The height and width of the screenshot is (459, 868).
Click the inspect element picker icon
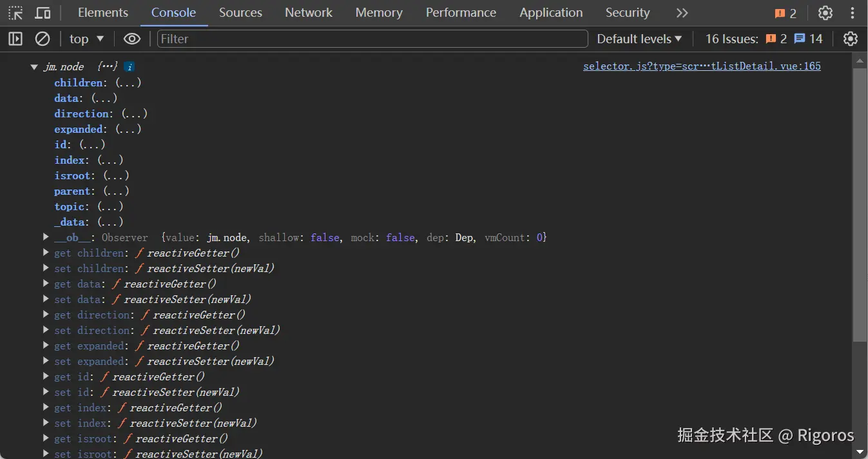[15, 13]
